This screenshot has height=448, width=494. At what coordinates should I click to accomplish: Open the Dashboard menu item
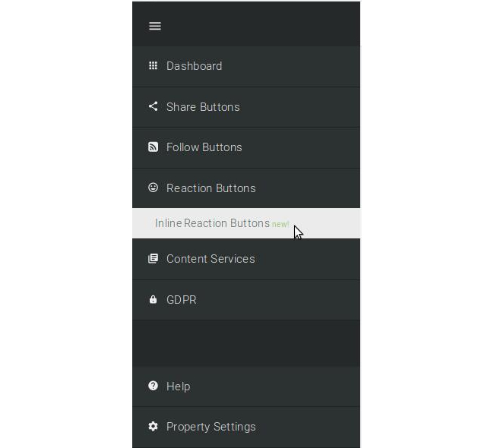[x=246, y=66]
